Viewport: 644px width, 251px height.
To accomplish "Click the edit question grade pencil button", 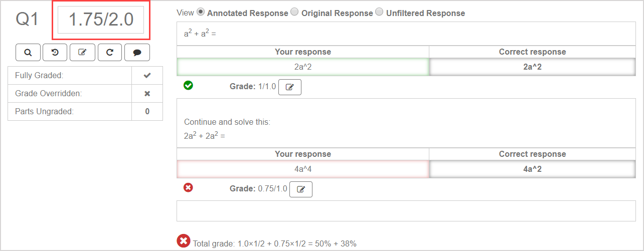I will coord(82,52).
